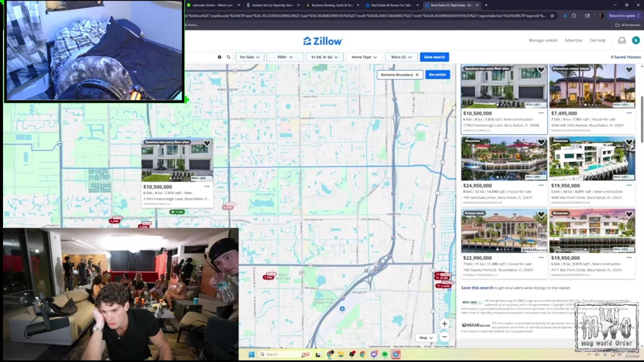The width and height of the screenshot is (644, 362).
Task: Open options menu on map popup card
Action: (x=207, y=187)
